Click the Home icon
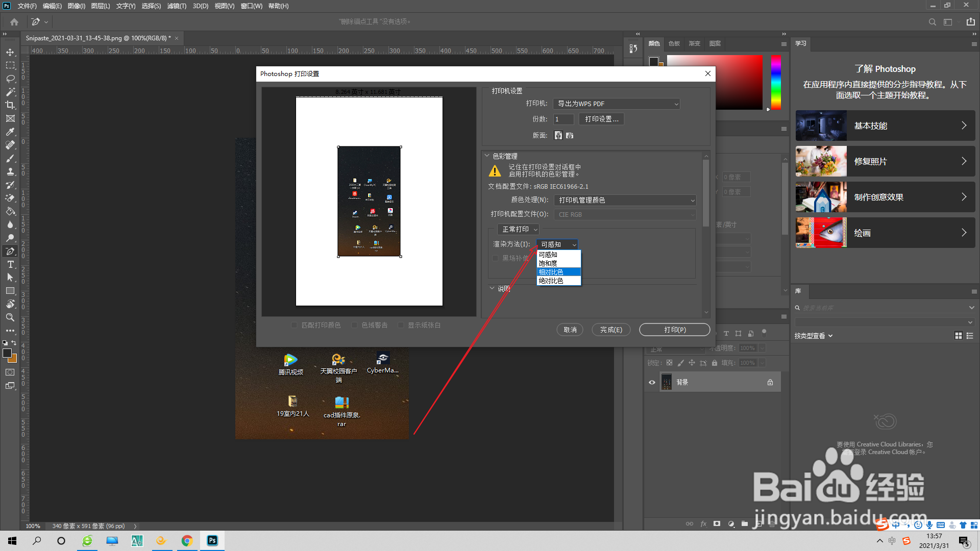This screenshot has height=551, width=980. tap(14, 22)
